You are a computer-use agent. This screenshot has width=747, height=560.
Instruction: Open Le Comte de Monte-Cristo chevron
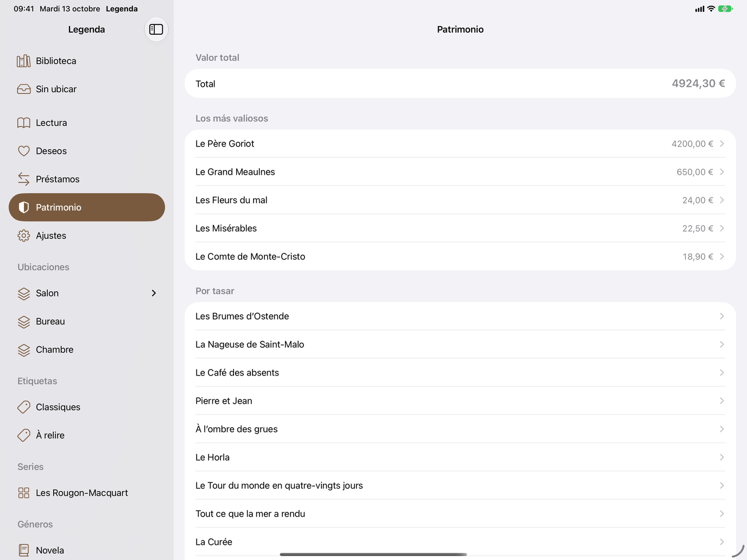point(722,257)
